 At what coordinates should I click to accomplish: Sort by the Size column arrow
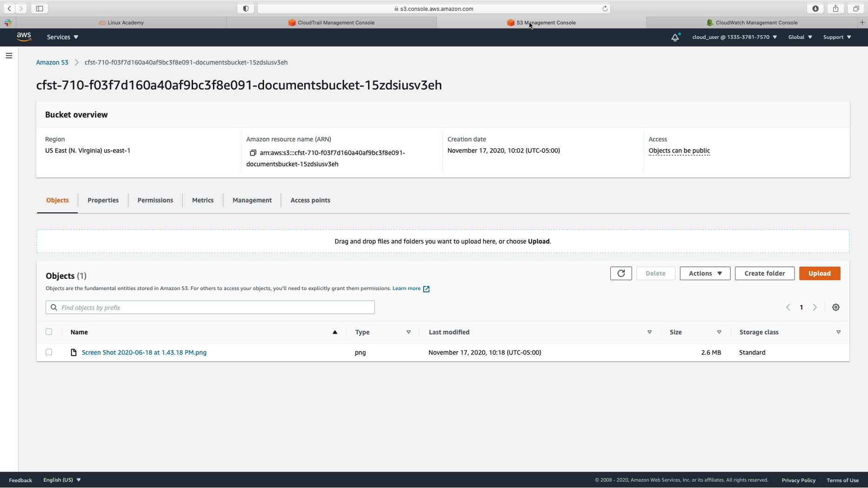(719, 332)
